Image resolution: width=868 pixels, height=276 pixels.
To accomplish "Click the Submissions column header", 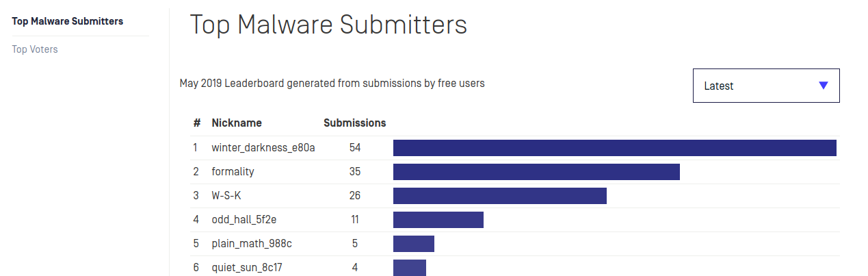I will coord(354,123).
